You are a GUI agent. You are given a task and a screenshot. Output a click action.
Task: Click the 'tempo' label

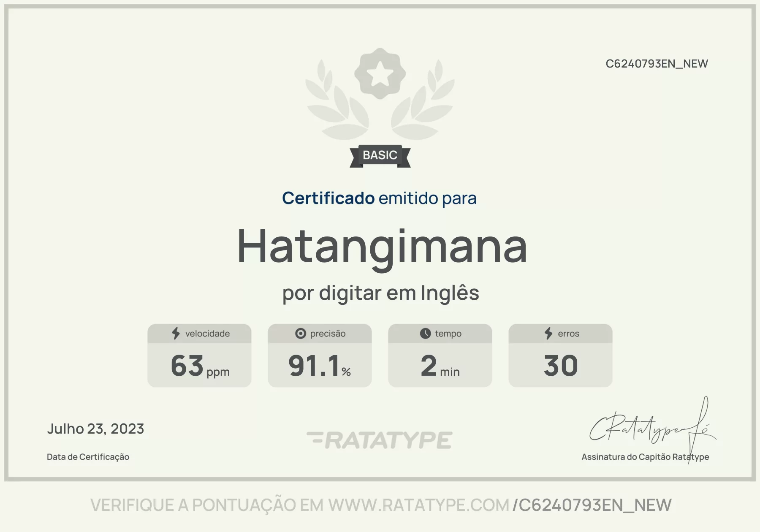coord(448,334)
